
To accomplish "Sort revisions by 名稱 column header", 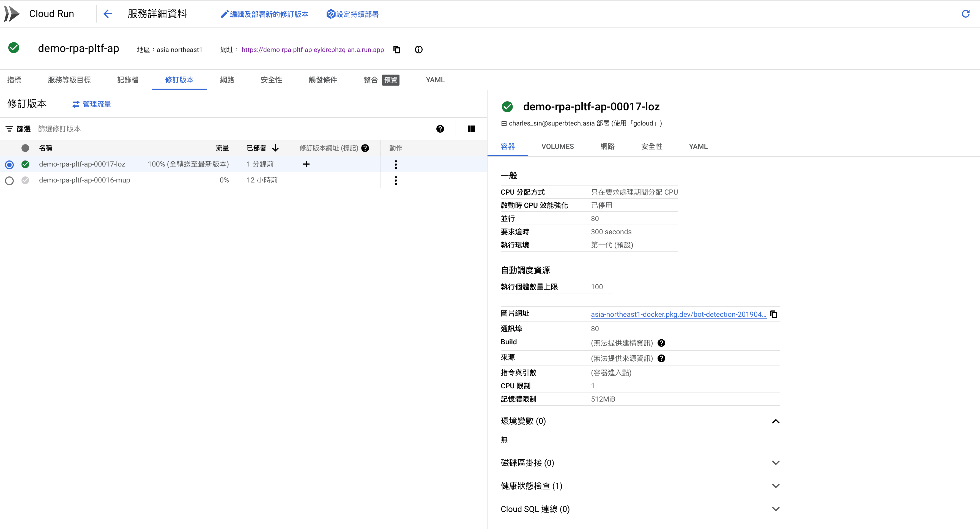I will click(x=46, y=148).
